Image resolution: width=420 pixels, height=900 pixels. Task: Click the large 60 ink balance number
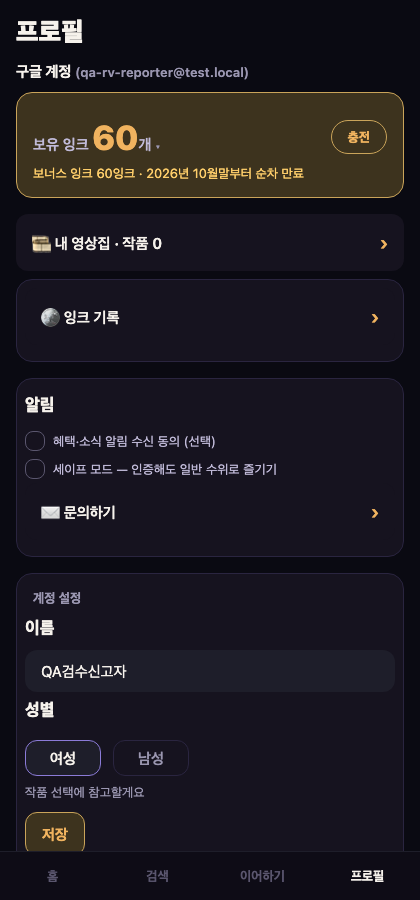115,138
